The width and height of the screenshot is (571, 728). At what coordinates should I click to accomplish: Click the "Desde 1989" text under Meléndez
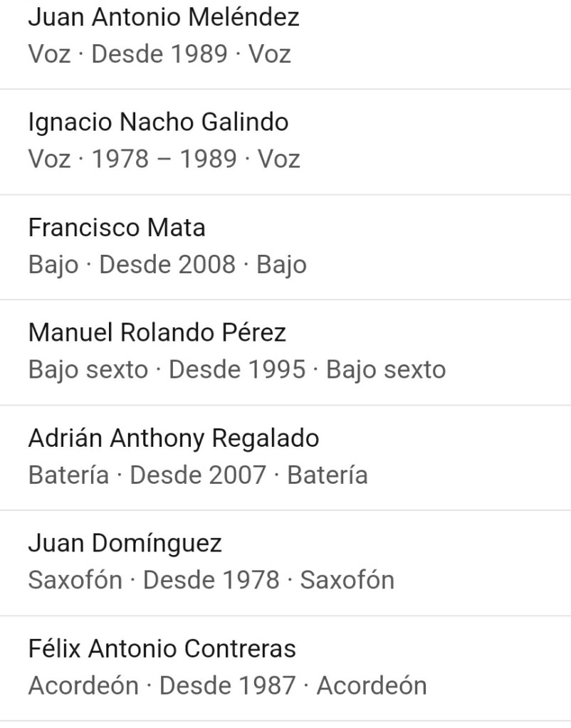(x=159, y=54)
